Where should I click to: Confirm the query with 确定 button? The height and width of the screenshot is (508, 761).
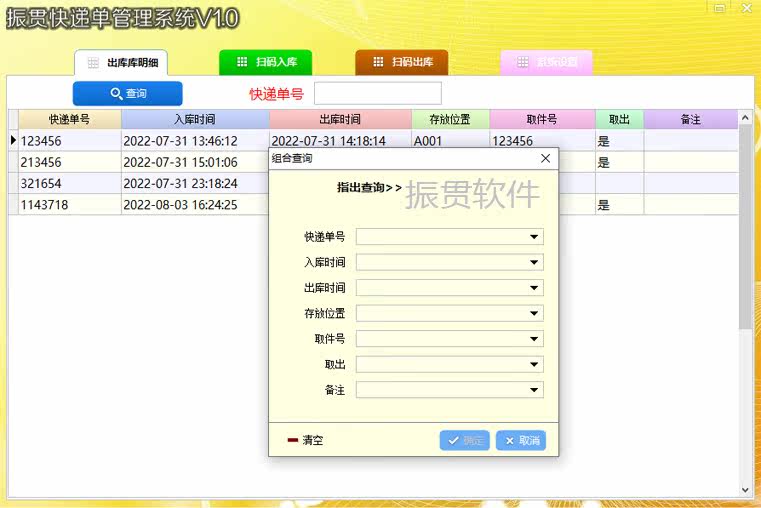pos(464,441)
